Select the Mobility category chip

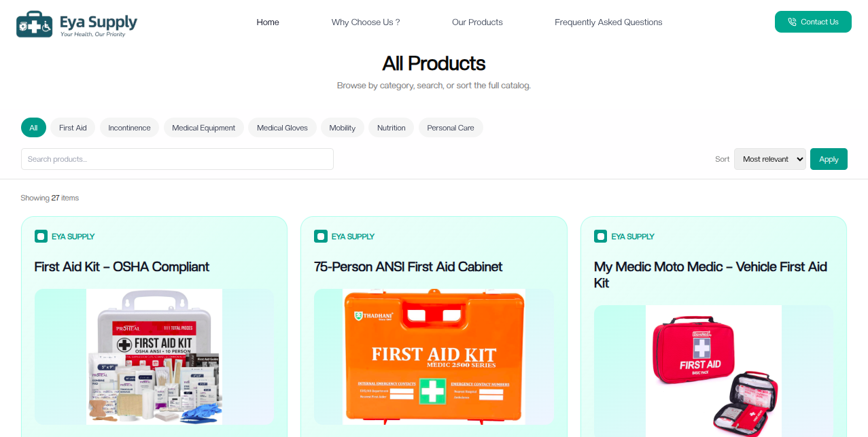343,128
